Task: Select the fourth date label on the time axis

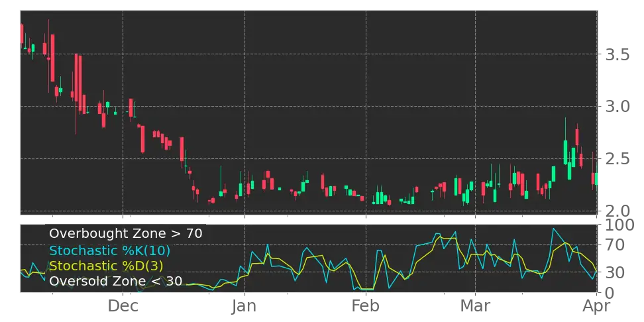Action: (x=476, y=306)
